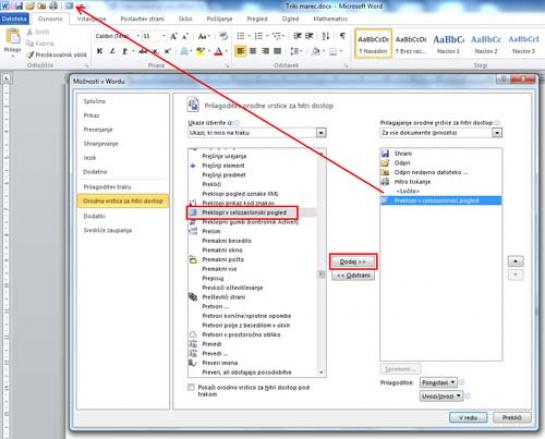
Task: Click the Bullets list icon
Action: [241, 36]
